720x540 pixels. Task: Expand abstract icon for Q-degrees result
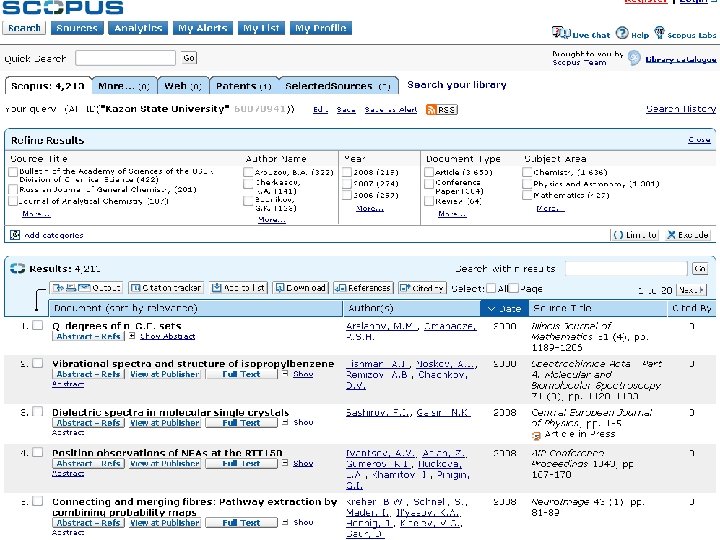click(x=132, y=336)
